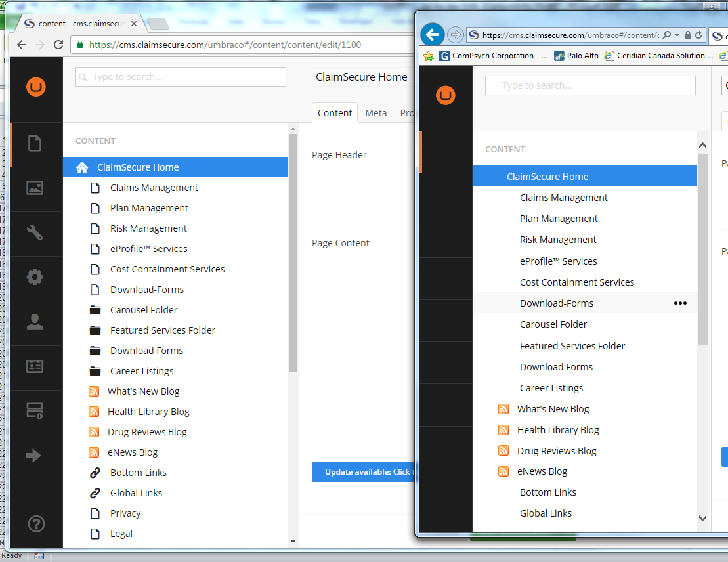This screenshot has height=562, width=728.
Task: Select Bottom Links in IE content tree
Action: [x=548, y=492]
